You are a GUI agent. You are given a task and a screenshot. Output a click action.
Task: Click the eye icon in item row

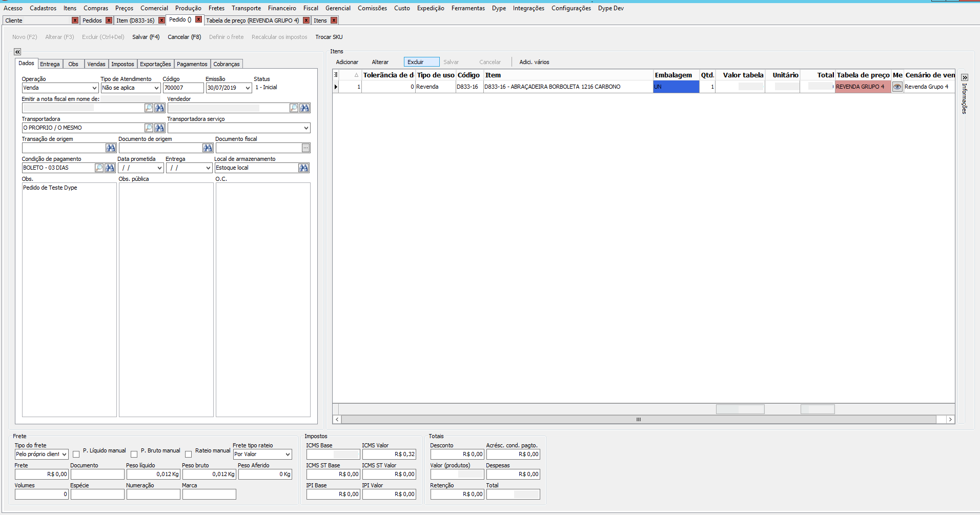click(x=897, y=87)
